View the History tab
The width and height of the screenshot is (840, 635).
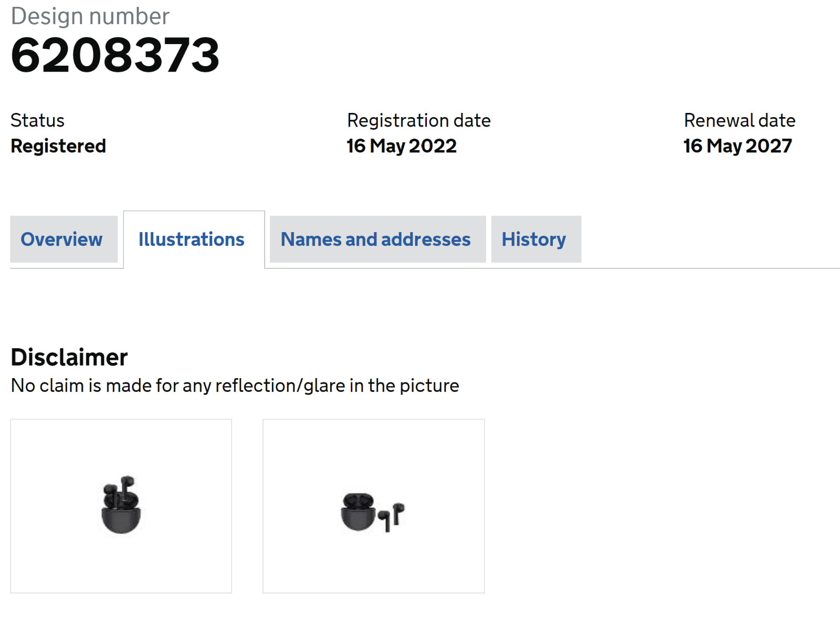click(533, 240)
